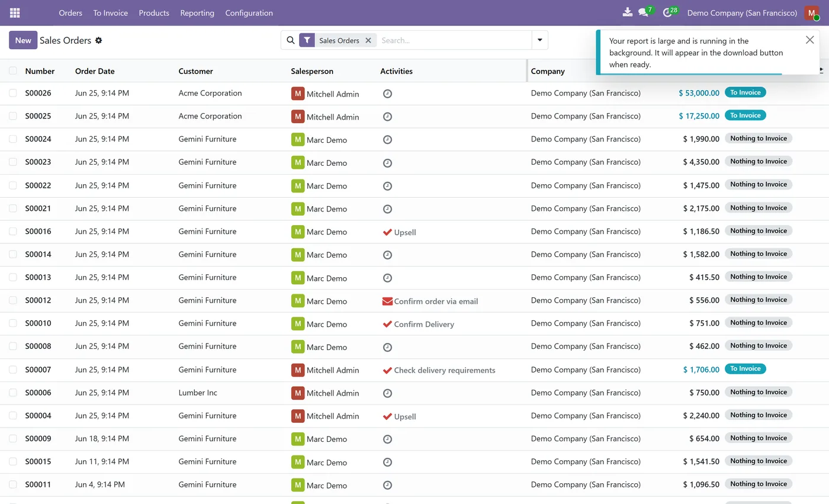This screenshot has height=504, width=829.
Task: Click To Invoice badge on S00007
Action: click(746, 369)
